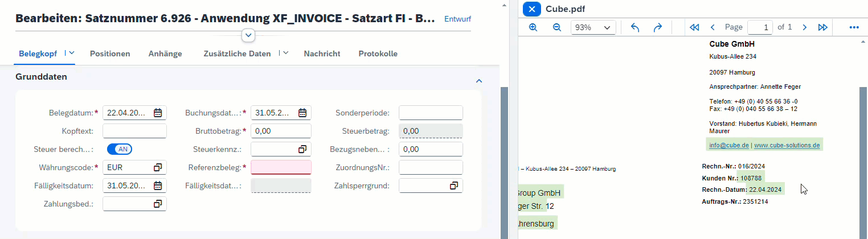
Task: Open calendar picker for Buchungsdatum
Action: click(x=303, y=113)
